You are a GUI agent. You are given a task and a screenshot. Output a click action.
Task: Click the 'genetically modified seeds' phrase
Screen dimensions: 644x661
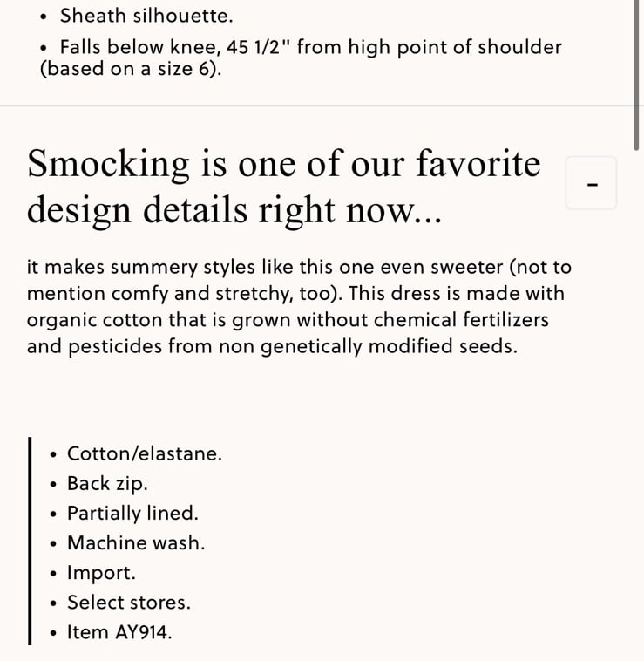point(389,346)
